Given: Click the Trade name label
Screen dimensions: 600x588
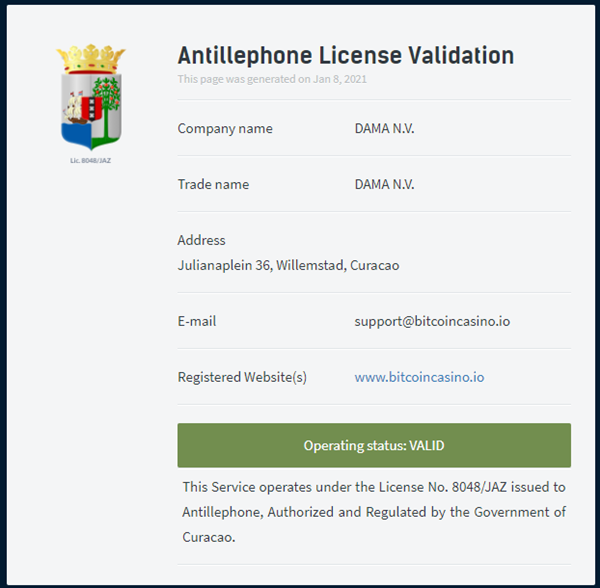Looking at the screenshot, I should pos(213,184).
